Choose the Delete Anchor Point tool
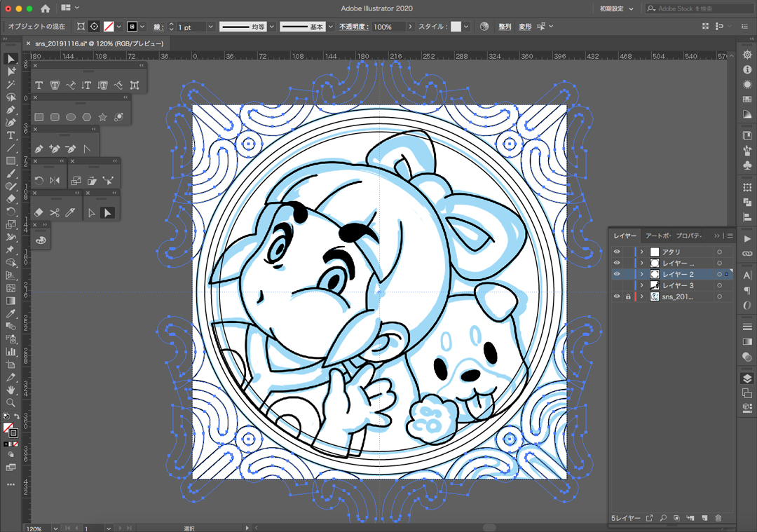 [71, 149]
